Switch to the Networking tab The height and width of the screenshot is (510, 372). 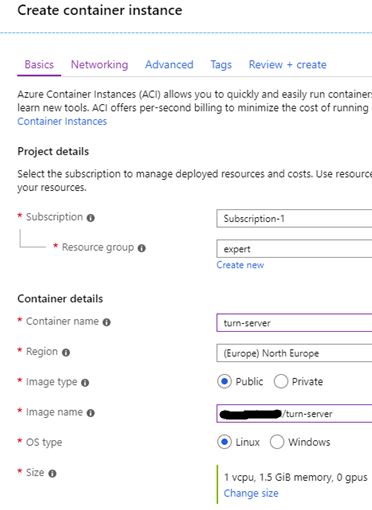[99, 64]
